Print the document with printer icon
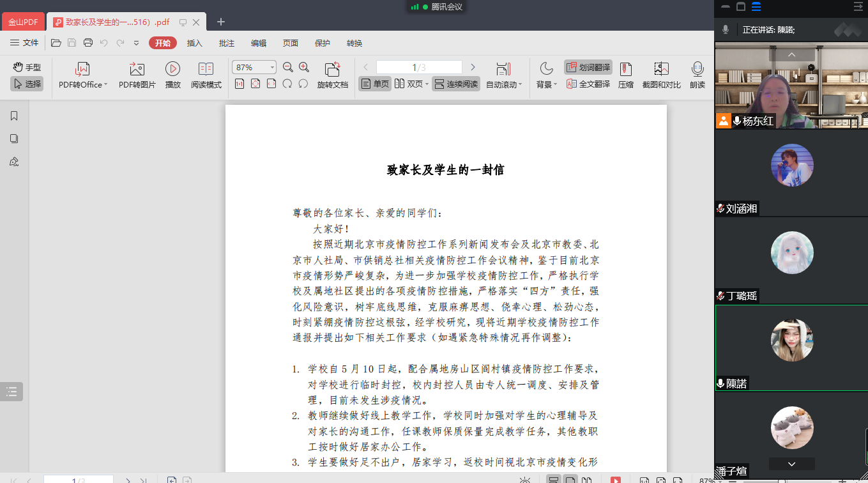The height and width of the screenshot is (483, 868). (88, 43)
